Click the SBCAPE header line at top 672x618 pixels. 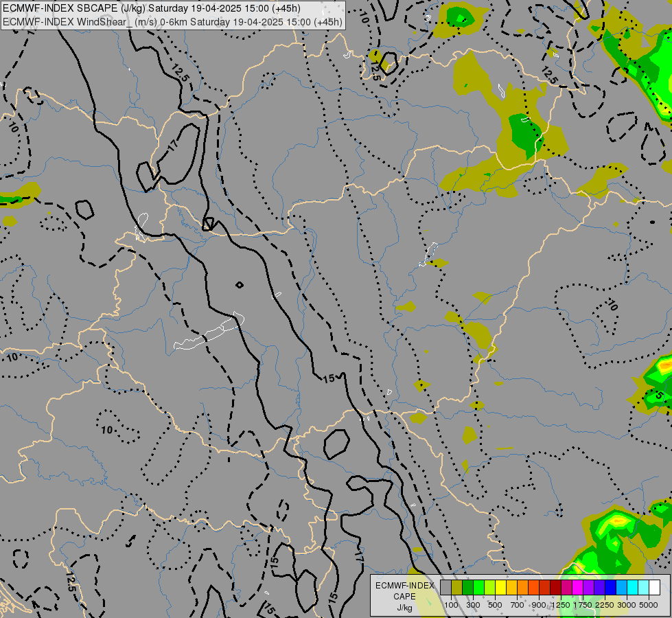click(x=151, y=8)
